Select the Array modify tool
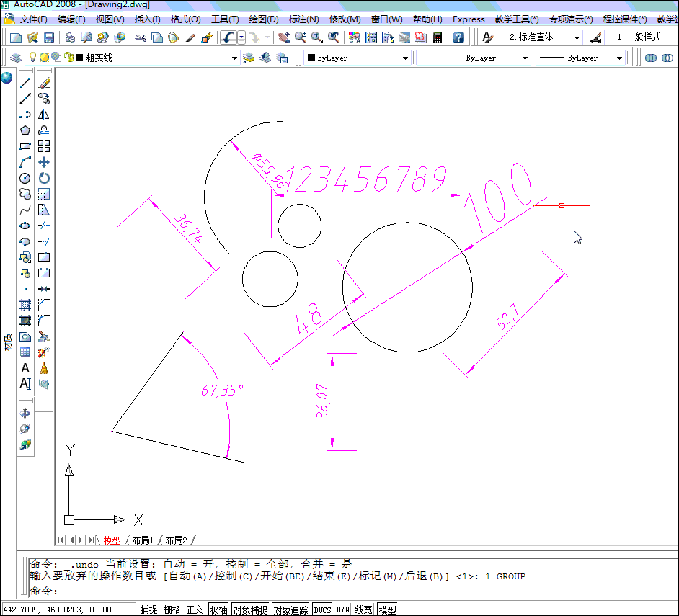679x616 pixels. [44, 146]
